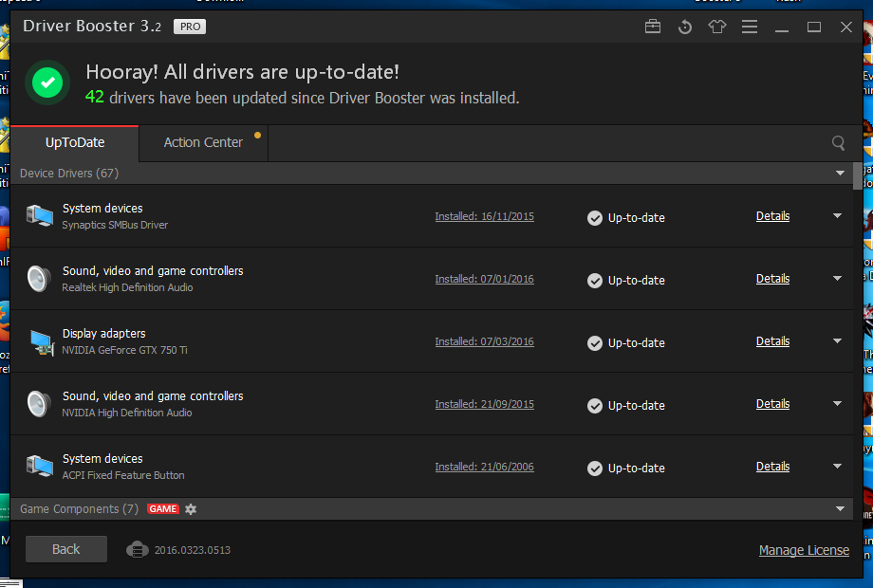The height and width of the screenshot is (588, 873).
Task: Click Up-to-date check for GeForce GTX 750 Ti
Action: (x=595, y=343)
